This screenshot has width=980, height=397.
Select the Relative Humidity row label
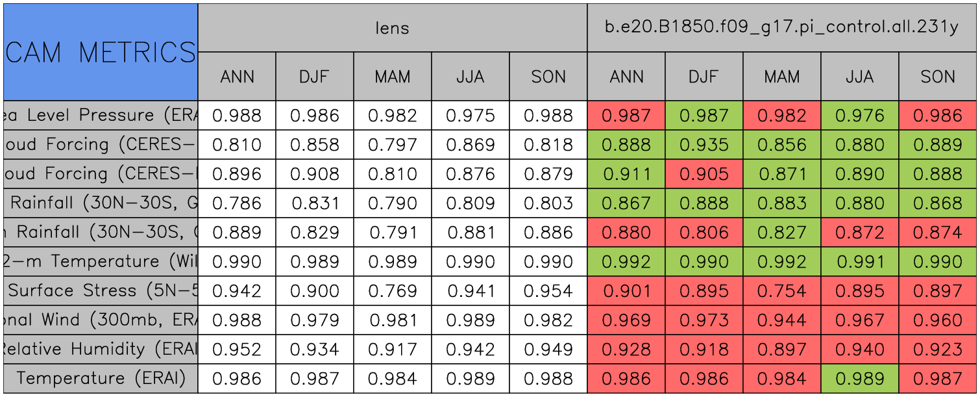(x=101, y=350)
